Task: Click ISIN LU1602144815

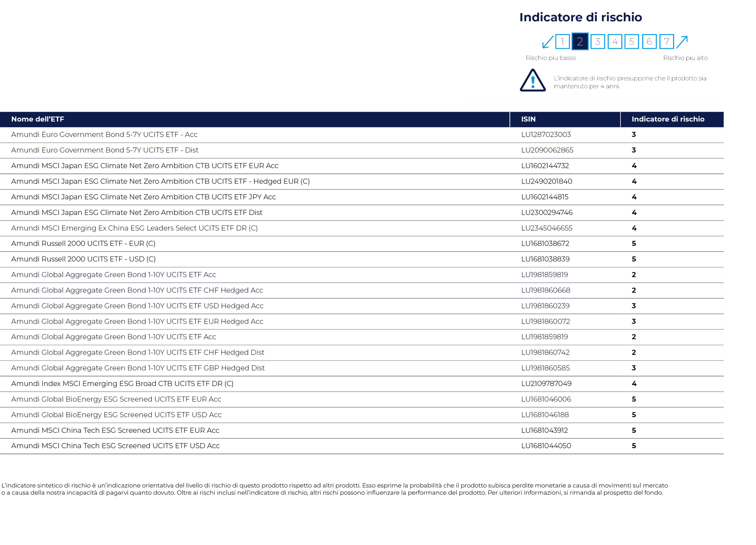Action: (x=545, y=197)
